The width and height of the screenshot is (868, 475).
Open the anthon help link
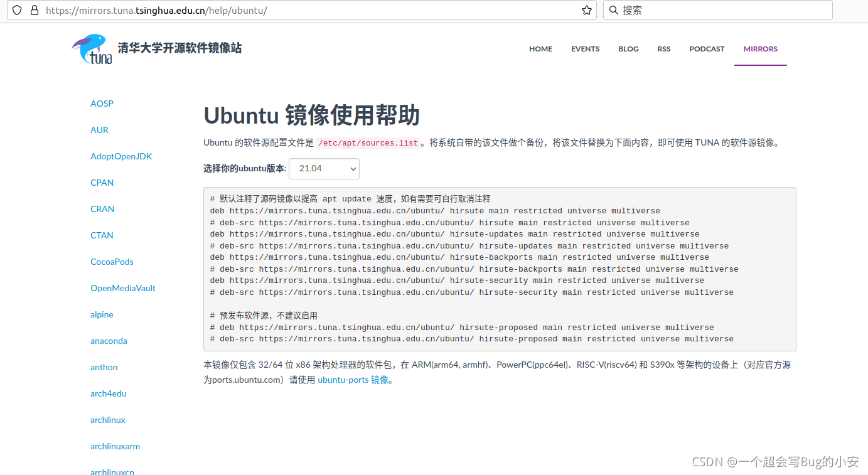[x=104, y=367]
